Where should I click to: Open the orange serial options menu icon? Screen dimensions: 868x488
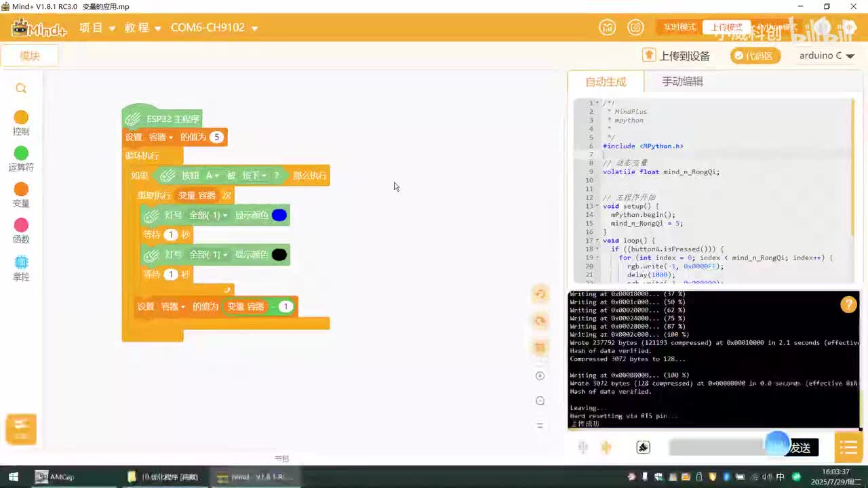point(848,447)
